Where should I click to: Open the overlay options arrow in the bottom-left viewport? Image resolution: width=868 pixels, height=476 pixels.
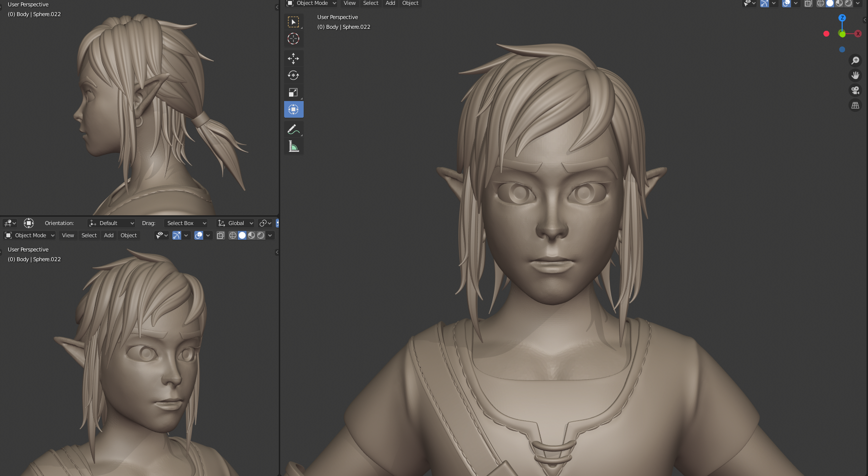tap(208, 235)
